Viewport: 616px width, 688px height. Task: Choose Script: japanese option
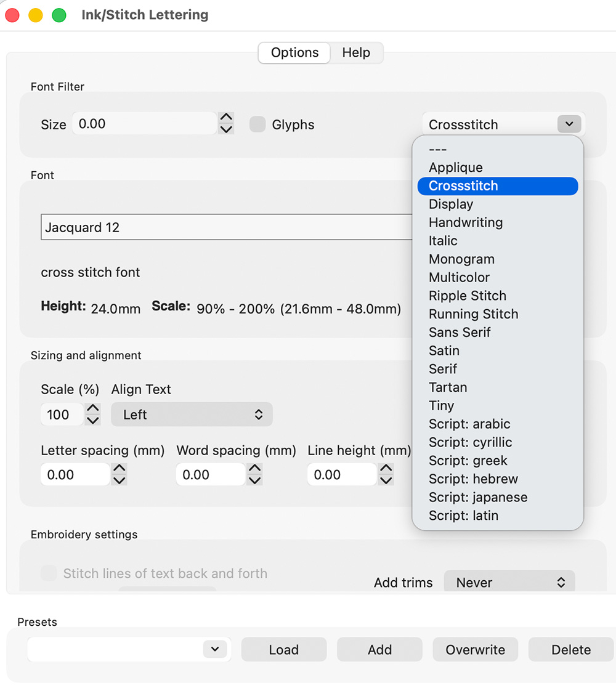pos(498,497)
